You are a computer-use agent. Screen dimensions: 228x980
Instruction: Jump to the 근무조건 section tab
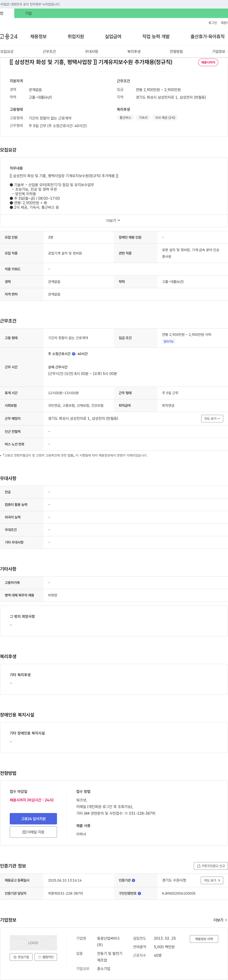tap(49, 51)
